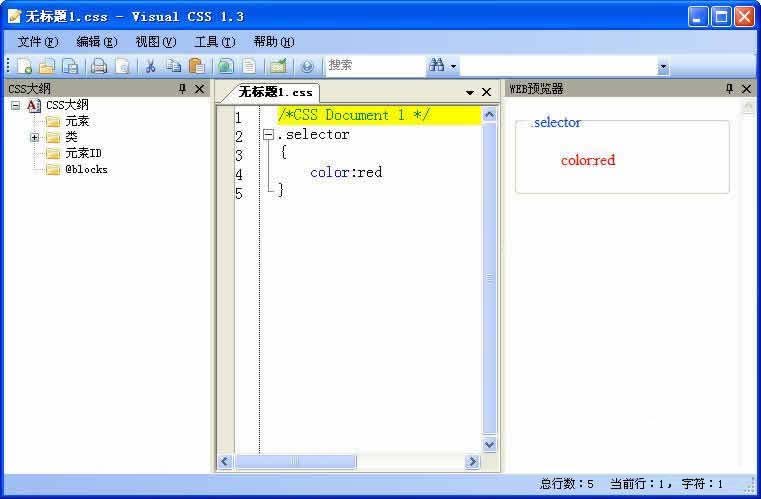
Task: Pin the CSS大纲 panel
Action: point(182,89)
